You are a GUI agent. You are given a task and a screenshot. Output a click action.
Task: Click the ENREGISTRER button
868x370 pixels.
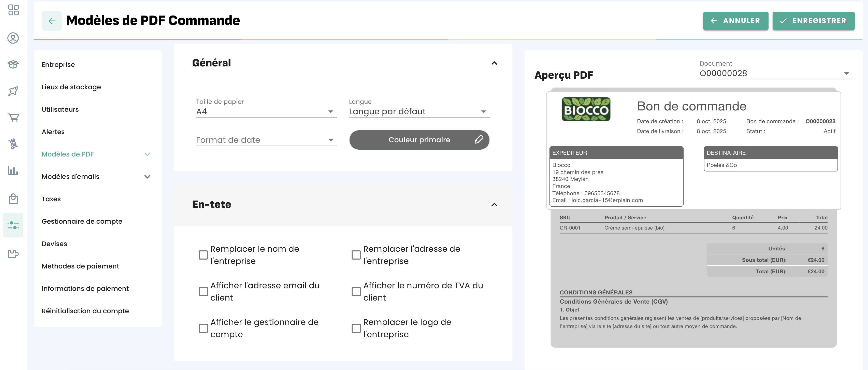[813, 21]
